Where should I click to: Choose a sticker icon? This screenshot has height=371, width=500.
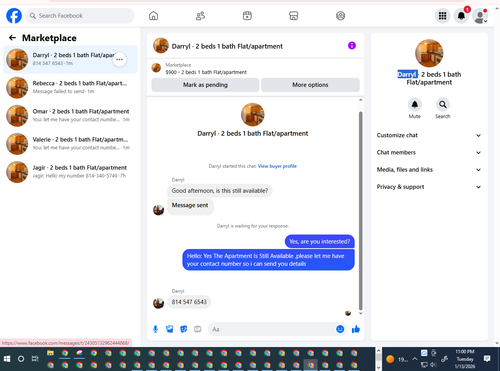click(184, 329)
